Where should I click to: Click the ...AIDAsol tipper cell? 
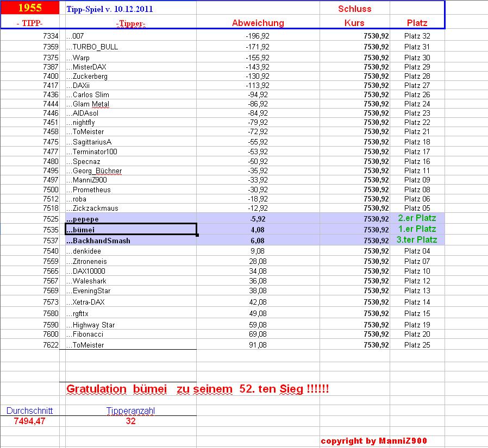pyautogui.click(x=131, y=113)
